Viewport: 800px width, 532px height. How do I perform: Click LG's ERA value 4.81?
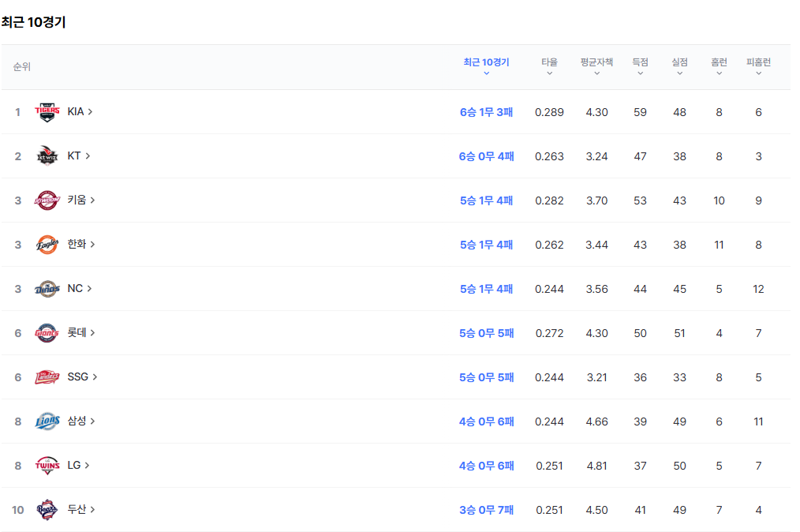(596, 466)
